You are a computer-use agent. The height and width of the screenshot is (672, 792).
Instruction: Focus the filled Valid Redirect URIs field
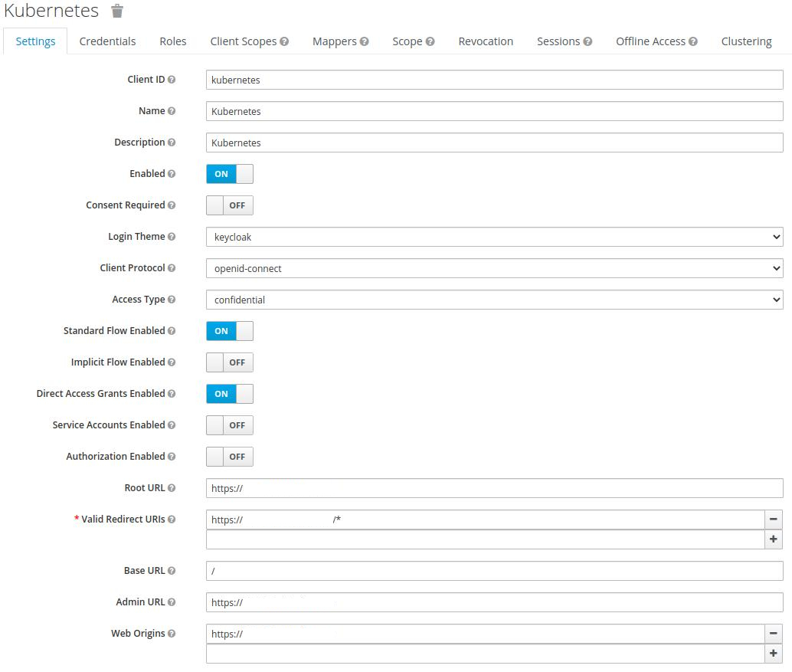coord(485,520)
